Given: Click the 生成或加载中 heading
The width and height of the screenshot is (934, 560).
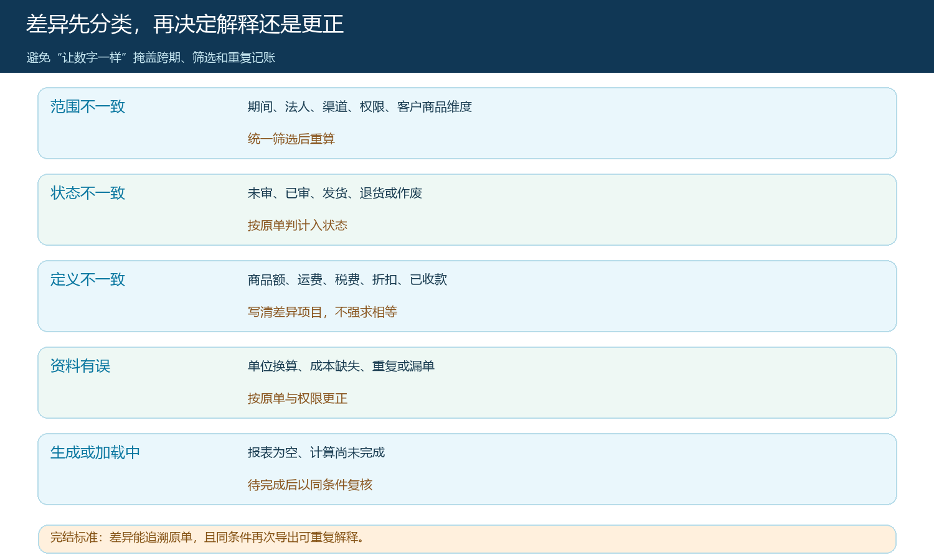Looking at the screenshot, I should coord(95,452).
